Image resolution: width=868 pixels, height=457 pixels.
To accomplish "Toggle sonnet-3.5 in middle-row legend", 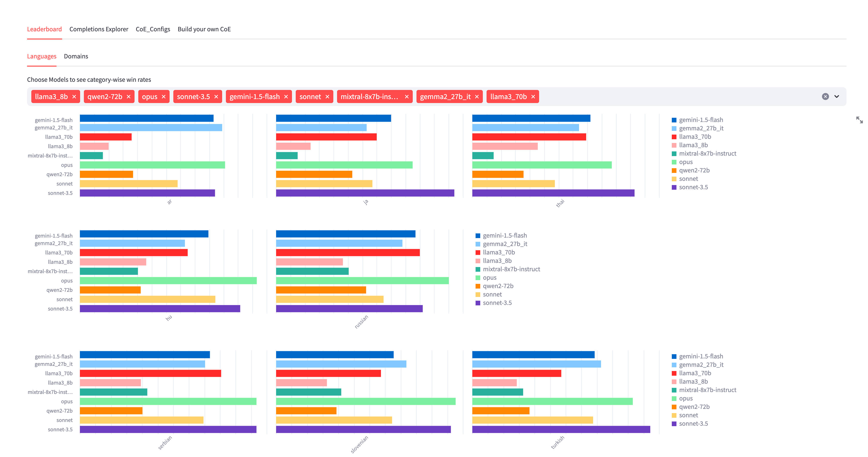I will [497, 303].
